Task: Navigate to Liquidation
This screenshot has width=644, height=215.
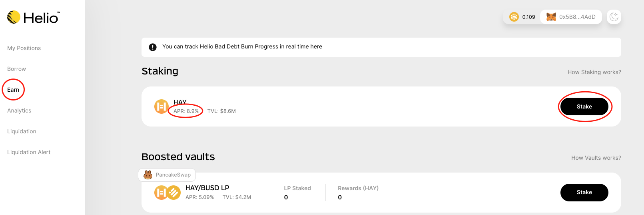Action: 22,131
